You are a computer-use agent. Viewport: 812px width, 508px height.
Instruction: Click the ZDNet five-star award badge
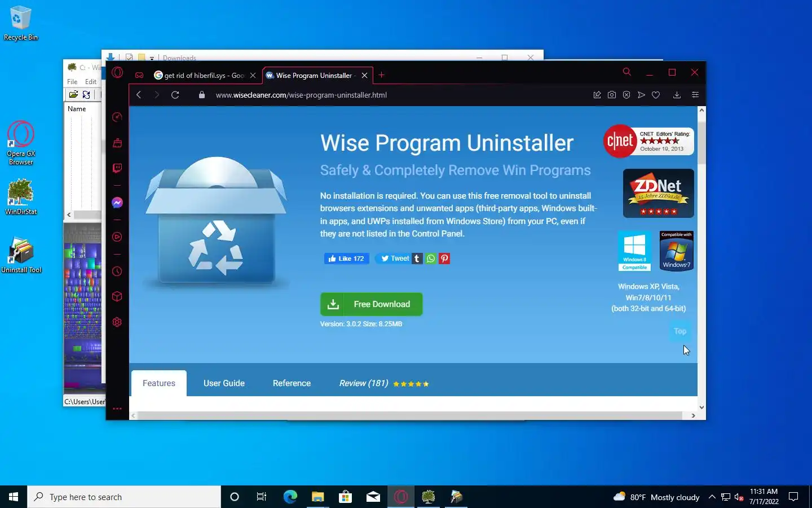click(658, 193)
